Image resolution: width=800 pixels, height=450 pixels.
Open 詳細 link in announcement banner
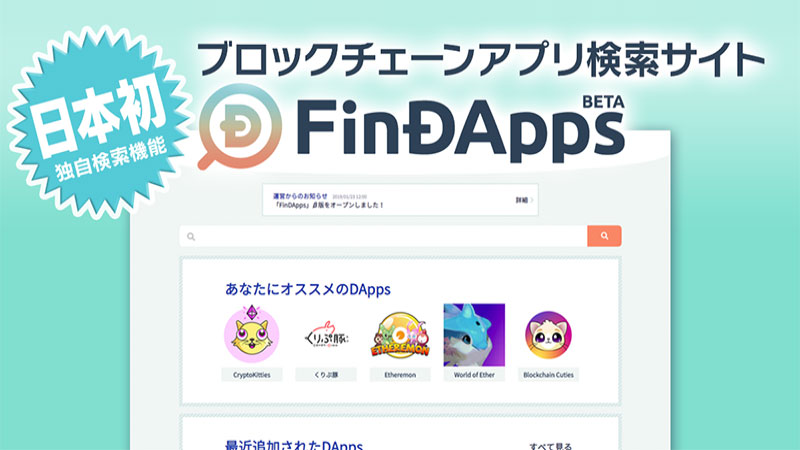pyautogui.click(x=524, y=200)
